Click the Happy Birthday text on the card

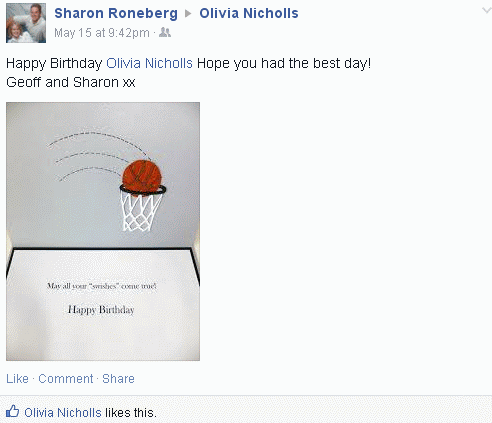coord(101,310)
